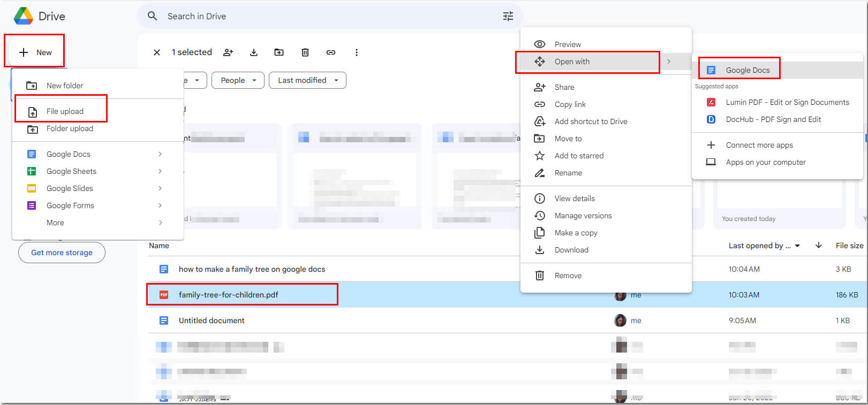Viewport: 868px width, 405px height.
Task: Click the Rename pencil icon
Action: point(540,173)
